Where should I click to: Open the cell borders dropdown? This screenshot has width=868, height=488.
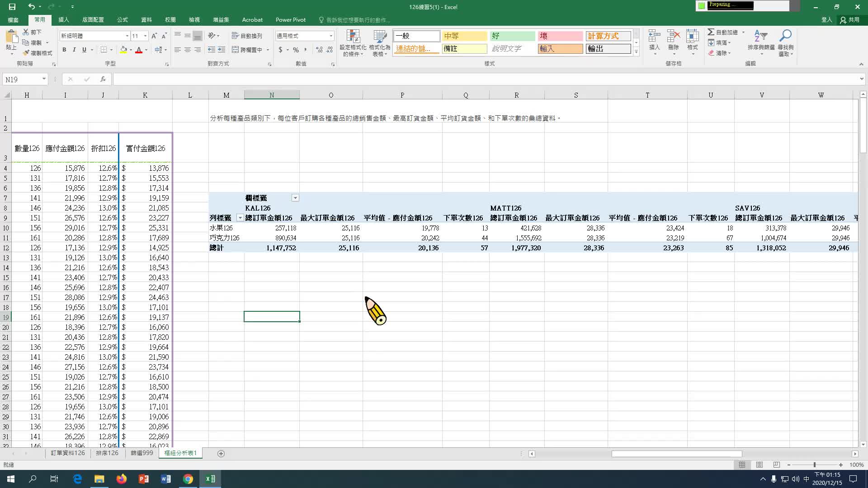point(111,50)
